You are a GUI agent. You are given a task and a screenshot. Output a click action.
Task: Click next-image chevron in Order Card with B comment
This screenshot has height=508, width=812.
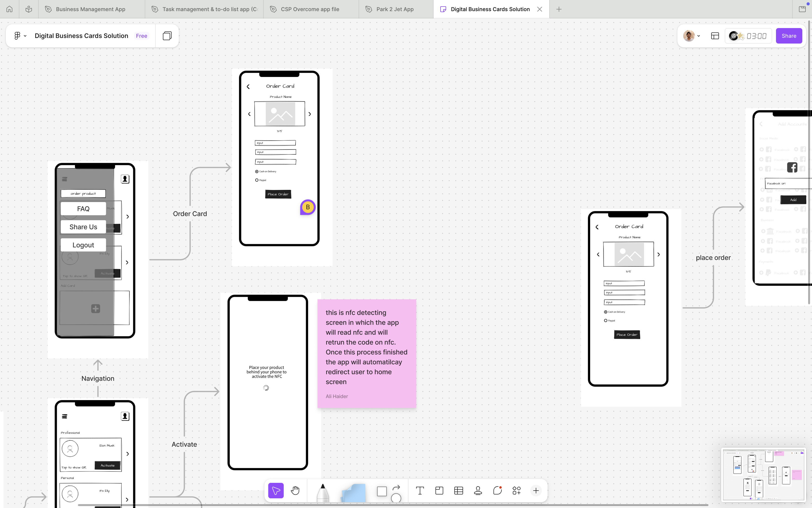(310, 114)
